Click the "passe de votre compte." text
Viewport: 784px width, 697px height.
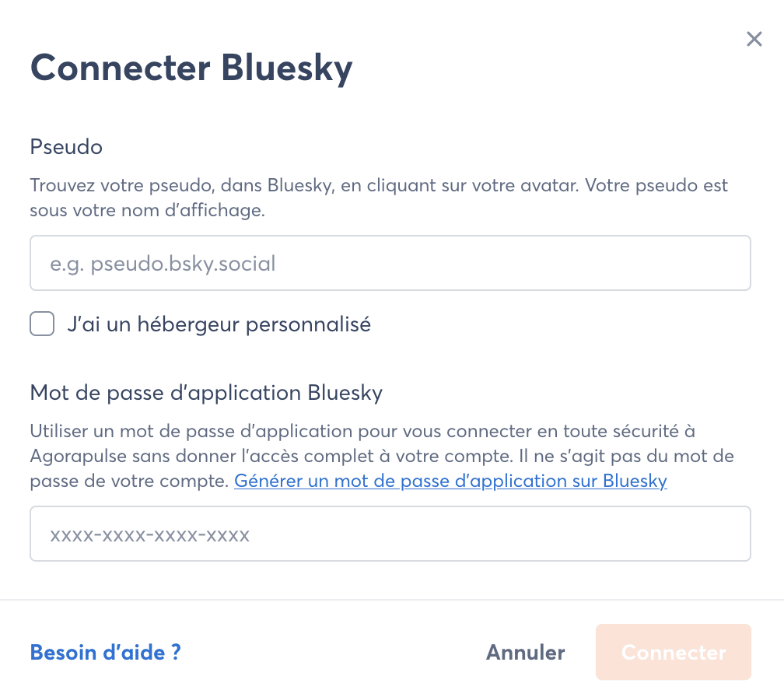tap(129, 481)
